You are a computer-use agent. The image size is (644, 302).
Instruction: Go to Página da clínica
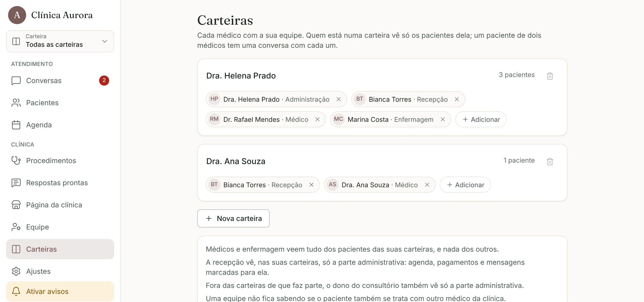click(x=60, y=205)
